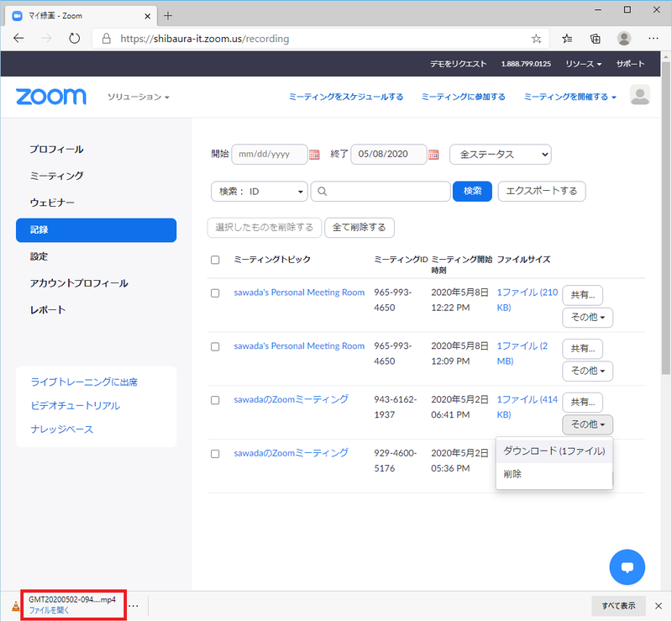Click 共有 for the 12:22 PM recording
Screen dimensions: 672x622
coord(582,295)
